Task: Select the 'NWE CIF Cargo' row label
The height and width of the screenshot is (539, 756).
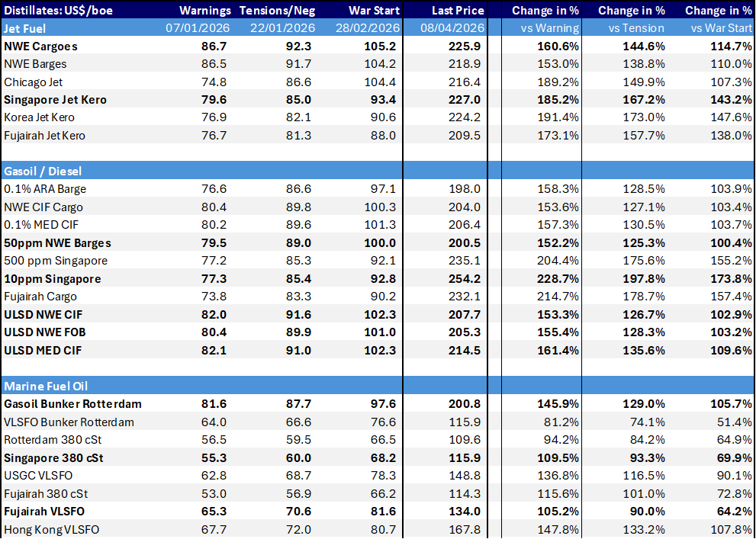Action: [43, 207]
